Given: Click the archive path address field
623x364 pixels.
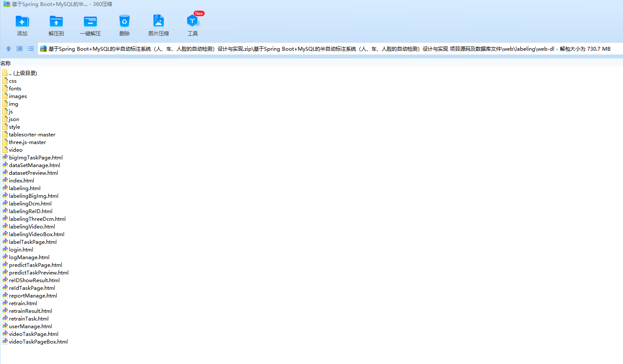Looking at the screenshot, I should [x=330, y=49].
